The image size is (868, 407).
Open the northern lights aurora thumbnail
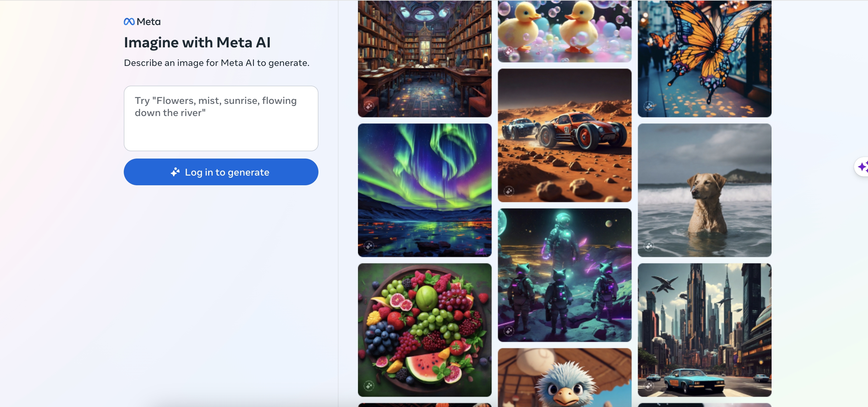pos(425,190)
